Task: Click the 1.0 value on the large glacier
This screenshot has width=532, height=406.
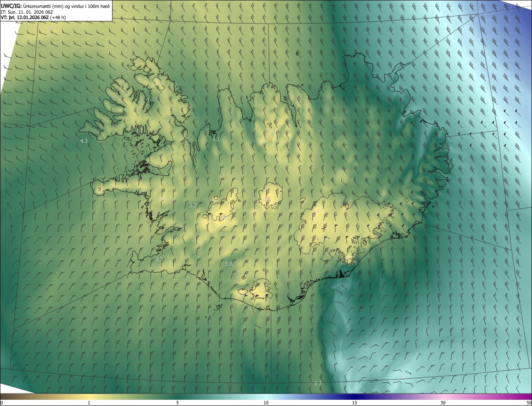Action: (317, 211)
